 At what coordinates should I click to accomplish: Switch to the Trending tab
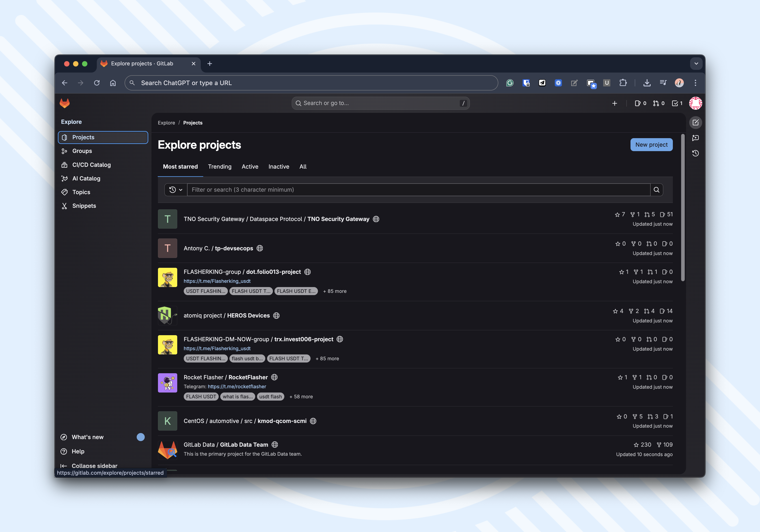(x=219, y=166)
